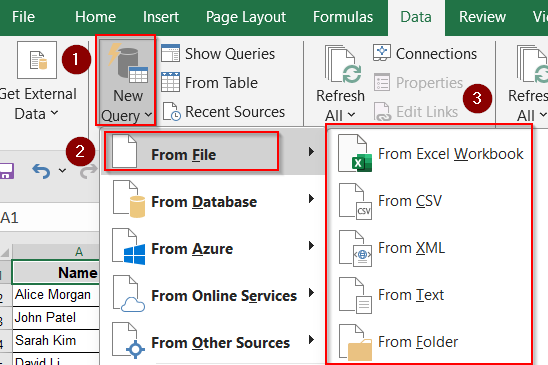Open the Formulas tab

point(343,17)
